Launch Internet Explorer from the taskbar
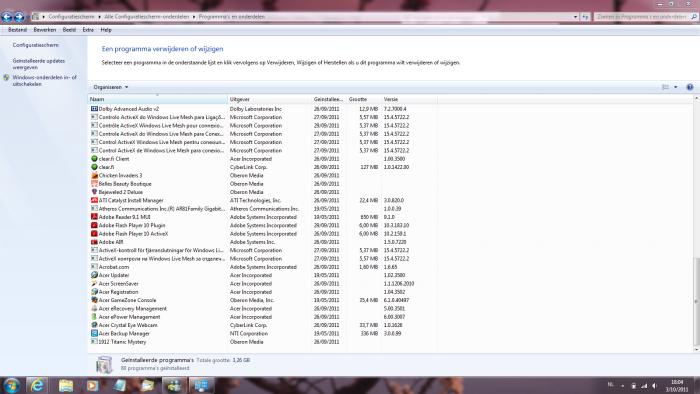 pyautogui.click(x=38, y=385)
